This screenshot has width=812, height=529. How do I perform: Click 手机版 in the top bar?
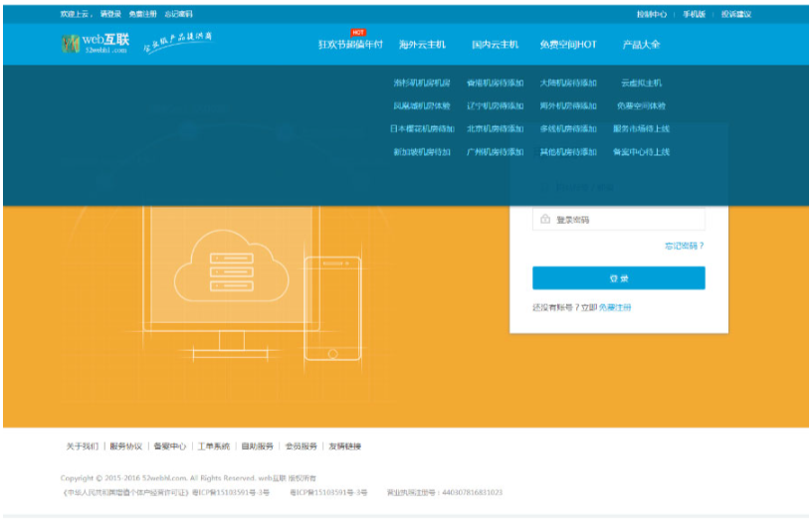click(694, 14)
